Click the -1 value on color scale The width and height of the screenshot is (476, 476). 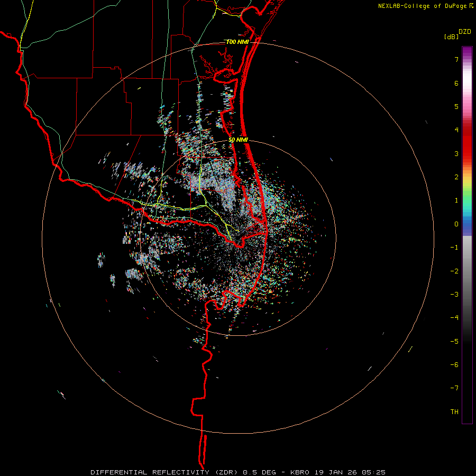point(454,248)
